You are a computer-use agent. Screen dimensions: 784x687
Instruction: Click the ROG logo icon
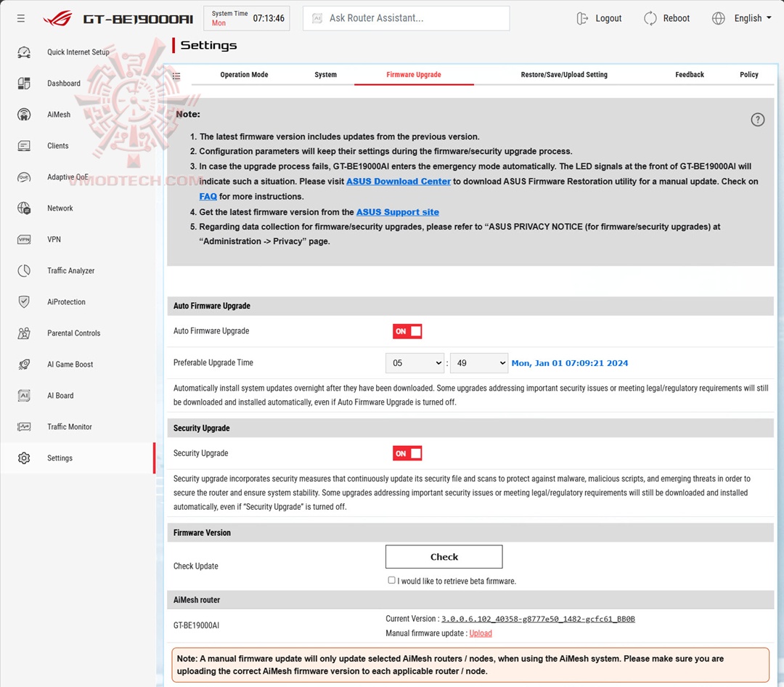57,18
